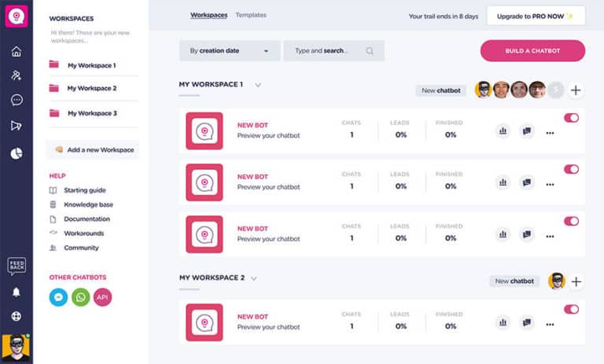Open three-dots menu for second bot
This screenshot has width=604, height=364.
[x=550, y=185]
